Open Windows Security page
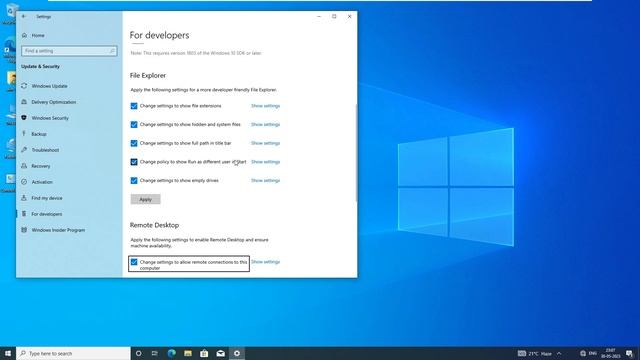The image size is (640, 360). pos(50,118)
